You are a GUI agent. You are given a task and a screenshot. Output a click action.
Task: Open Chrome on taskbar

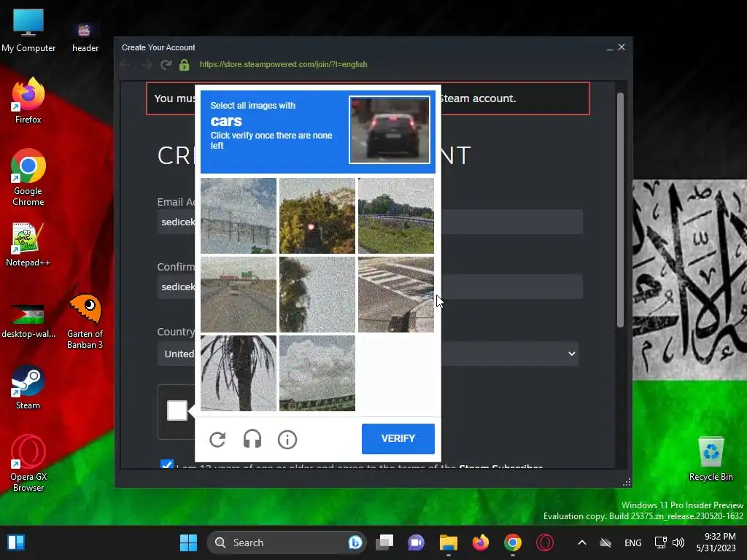click(513, 542)
